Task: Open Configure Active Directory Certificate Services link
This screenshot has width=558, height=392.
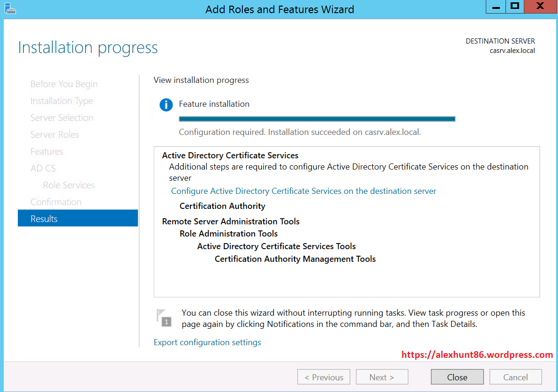Action: click(303, 191)
